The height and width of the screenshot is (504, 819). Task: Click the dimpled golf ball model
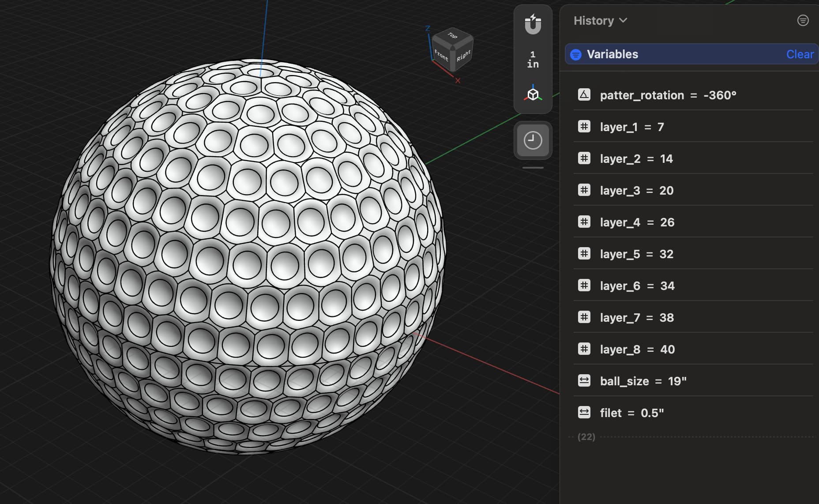click(248, 256)
